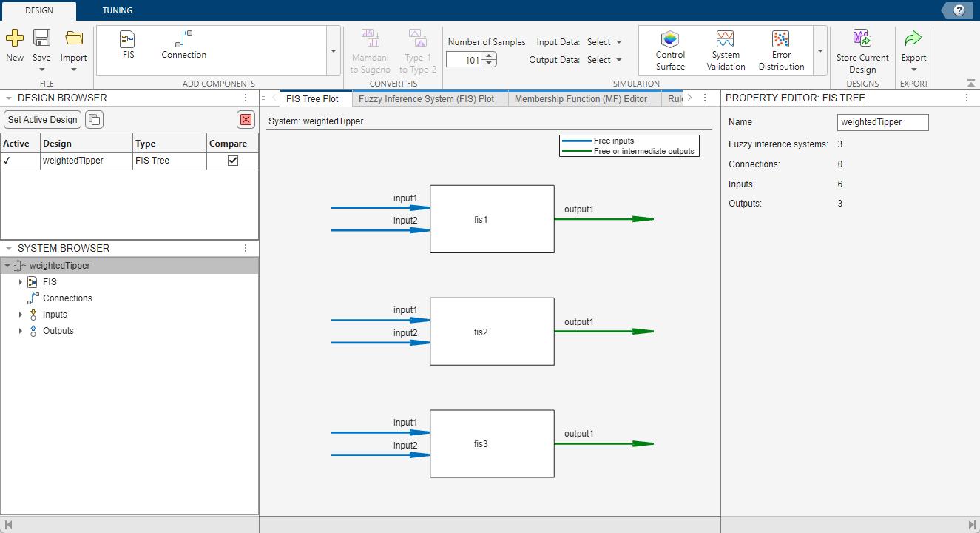Open the Membership Function (MF) Editor tab
The image size is (980, 533).
pyautogui.click(x=583, y=98)
